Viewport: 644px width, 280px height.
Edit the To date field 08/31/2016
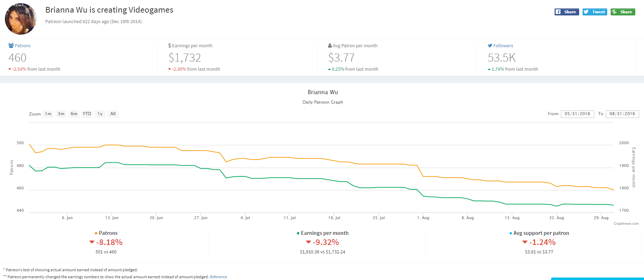[622, 114]
